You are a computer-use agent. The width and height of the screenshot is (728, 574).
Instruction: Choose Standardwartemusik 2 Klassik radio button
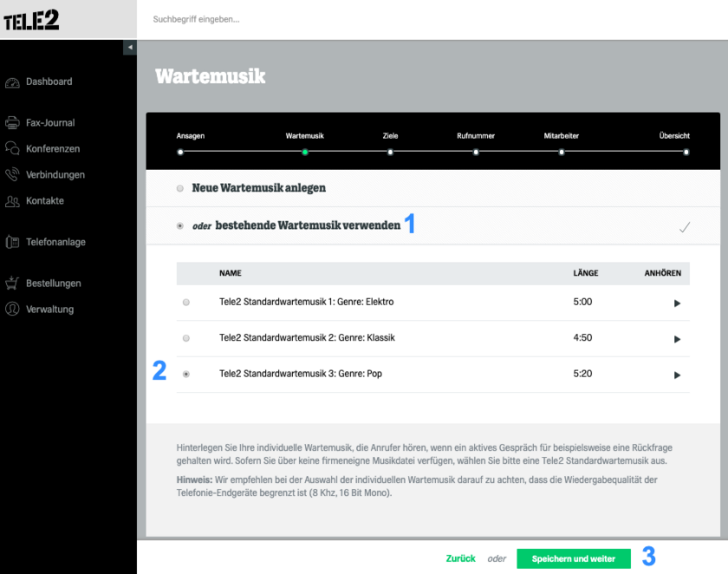tap(186, 338)
